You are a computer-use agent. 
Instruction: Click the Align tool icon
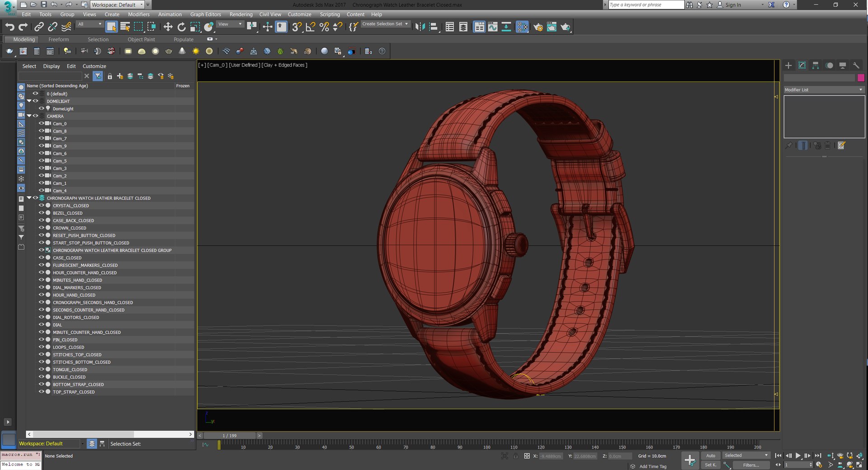click(434, 27)
